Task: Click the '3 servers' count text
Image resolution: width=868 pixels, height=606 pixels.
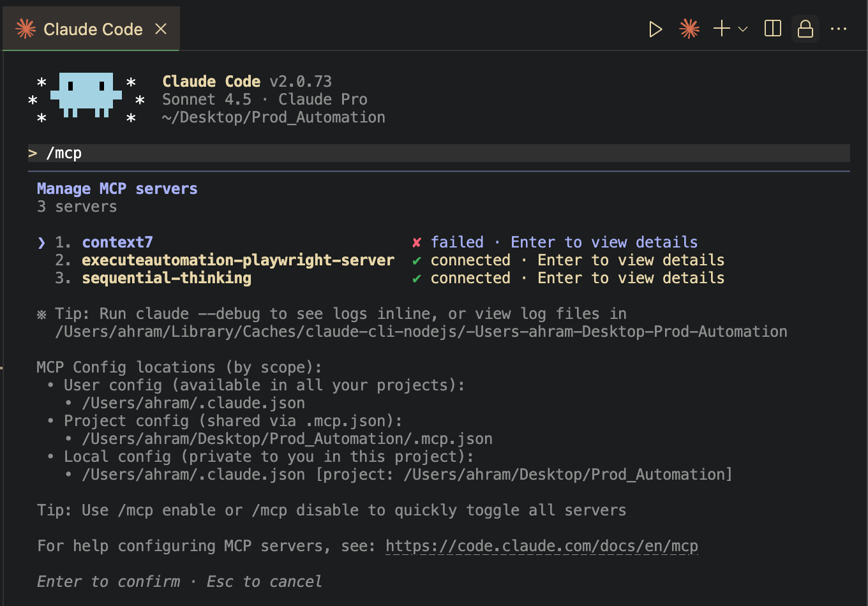Action: point(77,207)
